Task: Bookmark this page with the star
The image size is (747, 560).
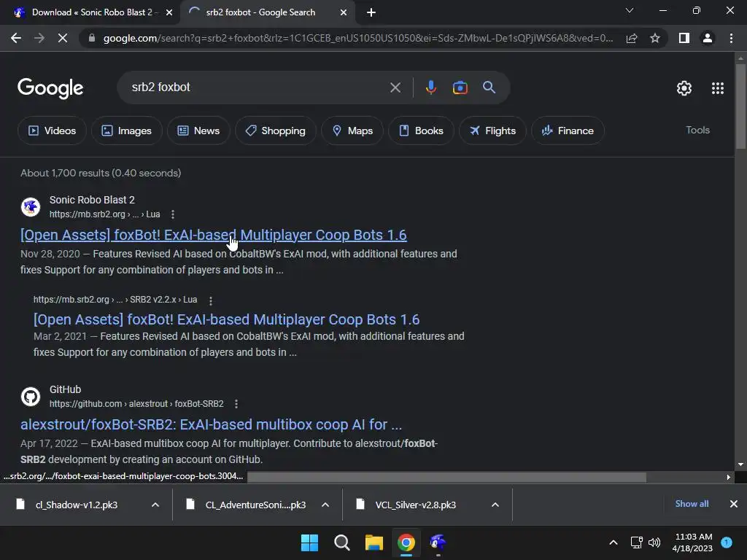Action: (655, 38)
